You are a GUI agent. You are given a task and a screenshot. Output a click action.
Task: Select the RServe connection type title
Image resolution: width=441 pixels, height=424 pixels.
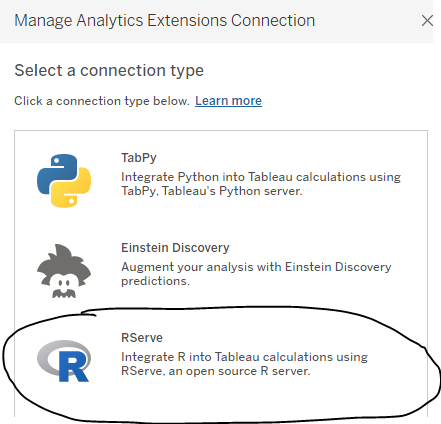(x=142, y=338)
